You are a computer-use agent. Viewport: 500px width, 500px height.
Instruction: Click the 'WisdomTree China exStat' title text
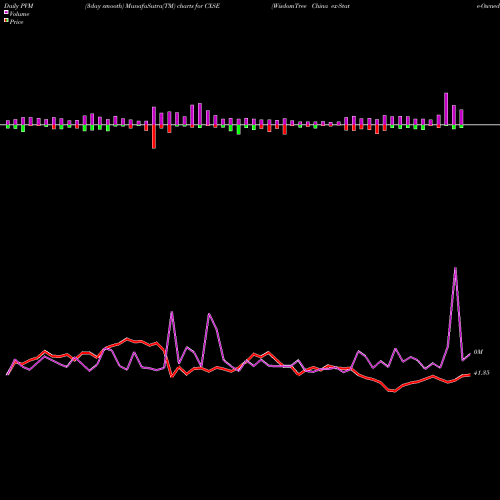click(x=311, y=6)
